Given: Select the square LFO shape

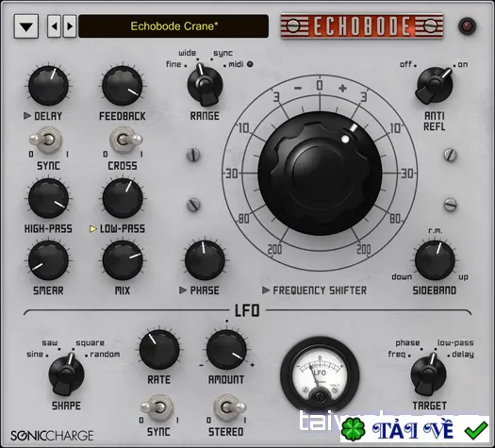Looking at the screenshot, I should pyautogui.click(x=90, y=343).
